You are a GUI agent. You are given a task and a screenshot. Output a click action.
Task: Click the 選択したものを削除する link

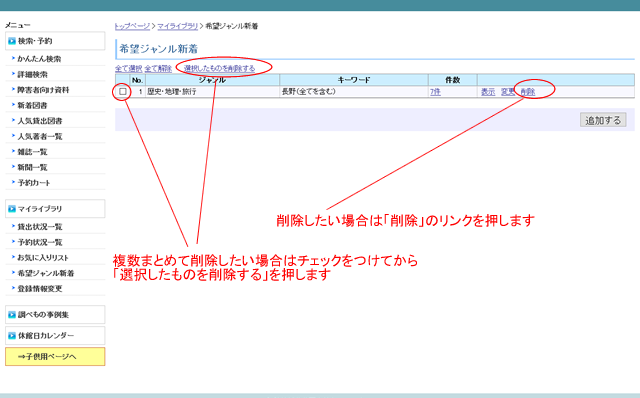tap(220, 68)
